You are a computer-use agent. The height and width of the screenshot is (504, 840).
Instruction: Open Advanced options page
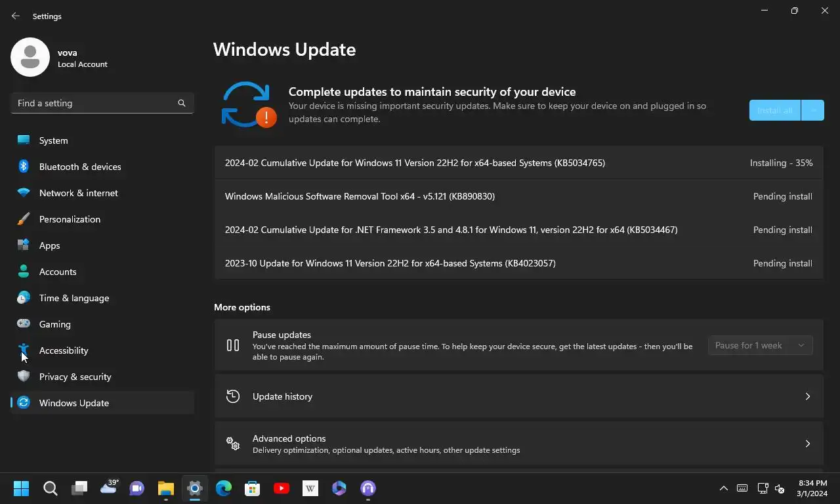(x=518, y=444)
